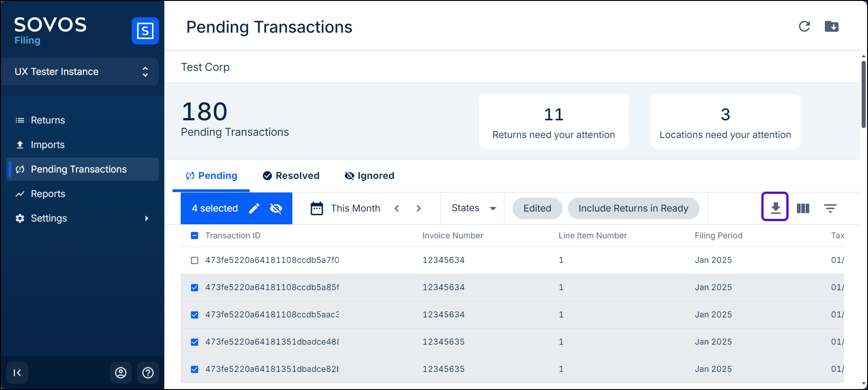Uncheck the row ending in 5aac3
The image size is (868, 390).
point(195,315)
